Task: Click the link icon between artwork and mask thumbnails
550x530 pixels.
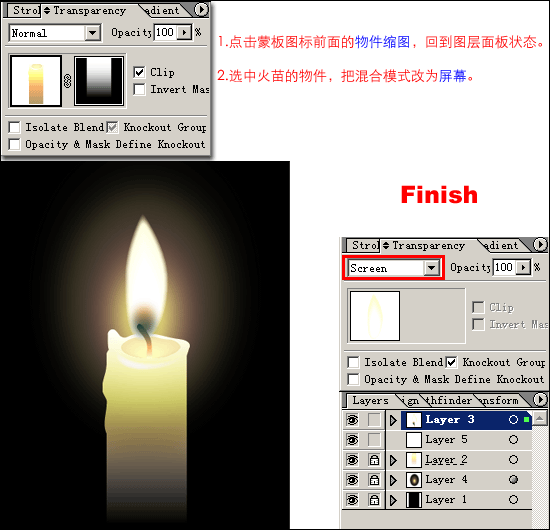Action: coord(68,81)
